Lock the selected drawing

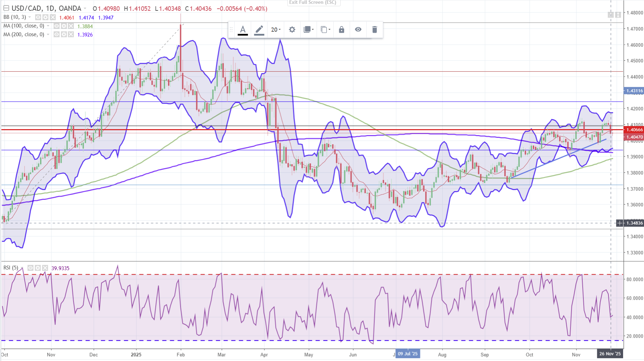pyautogui.click(x=341, y=30)
